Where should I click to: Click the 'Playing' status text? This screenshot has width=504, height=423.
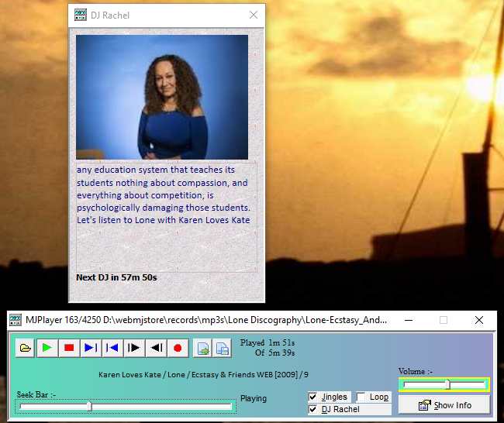tap(254, 398)
